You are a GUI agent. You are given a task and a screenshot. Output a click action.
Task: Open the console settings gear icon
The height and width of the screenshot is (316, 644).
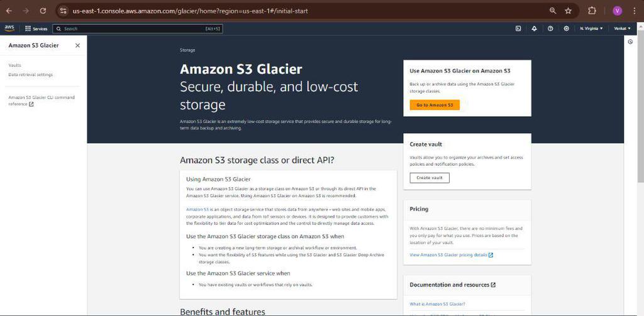tap(566, 28)
